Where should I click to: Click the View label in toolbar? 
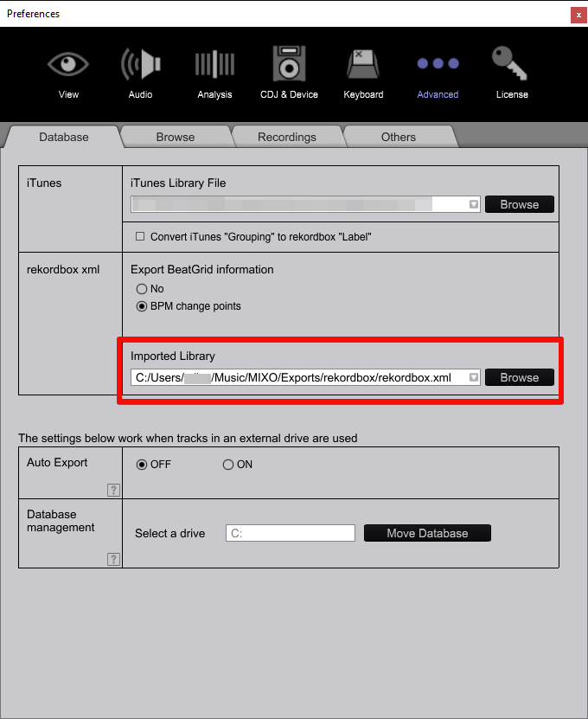(x=68, y=94)
